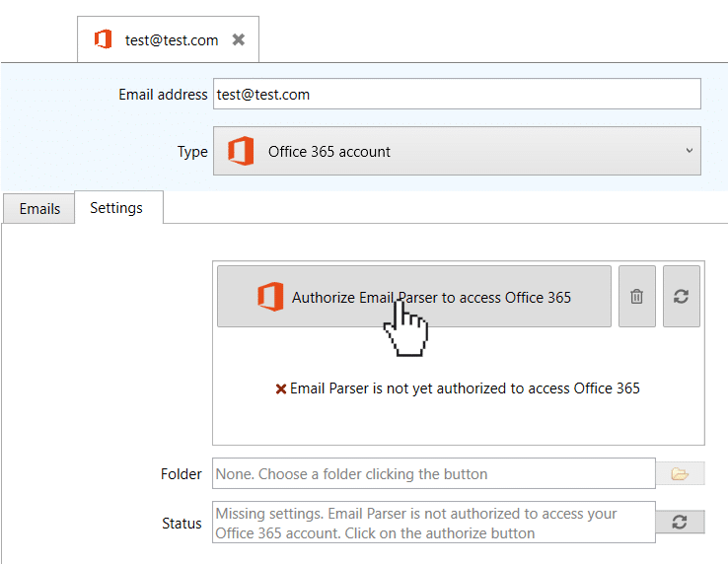The width and height of the screenshot is (728, 564).
Task: Click the Office icon in the account tab
Action: click(x=103, y=39)
